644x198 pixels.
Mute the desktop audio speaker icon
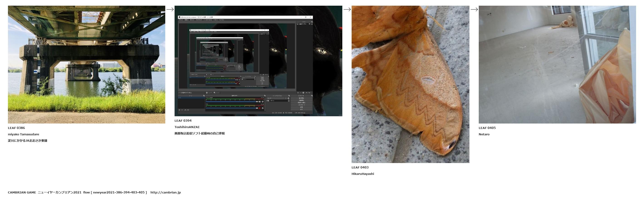[260, 102]
